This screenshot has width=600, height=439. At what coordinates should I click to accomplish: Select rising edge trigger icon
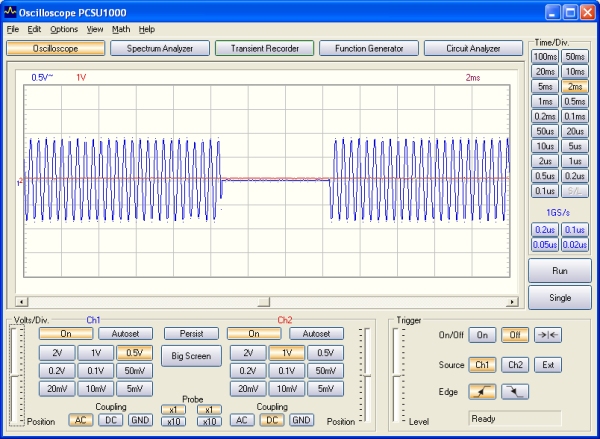coord(482,392)
